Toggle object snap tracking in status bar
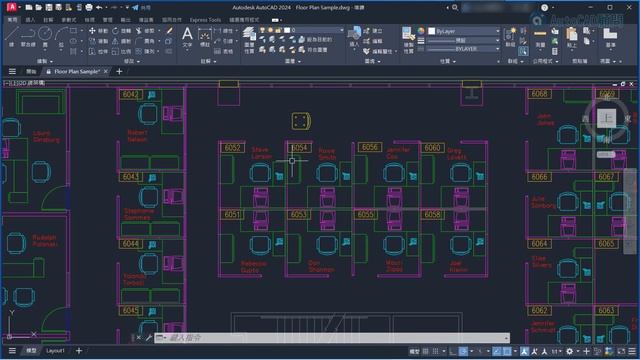 [497, 351]
